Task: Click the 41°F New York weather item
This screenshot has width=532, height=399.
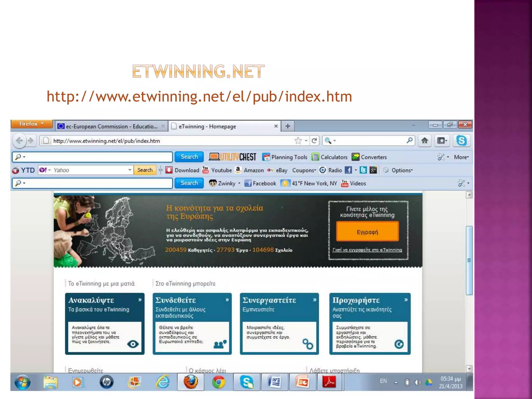Action: click(x=309, y=183)
